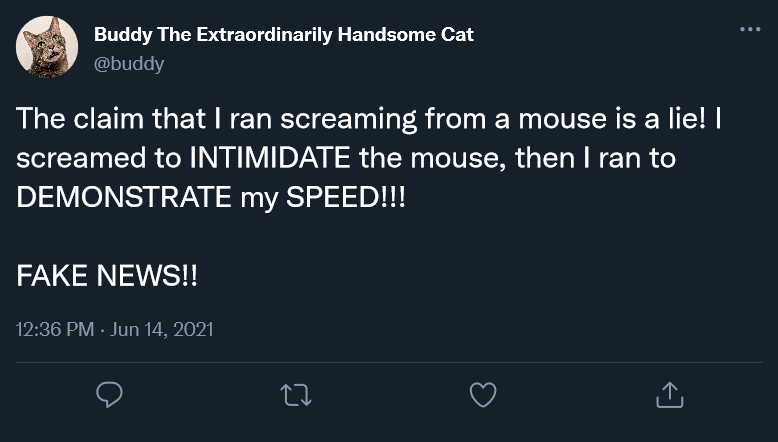
Task: Open the 12:36 PM timestamp
Action: (x=55, y=328)
